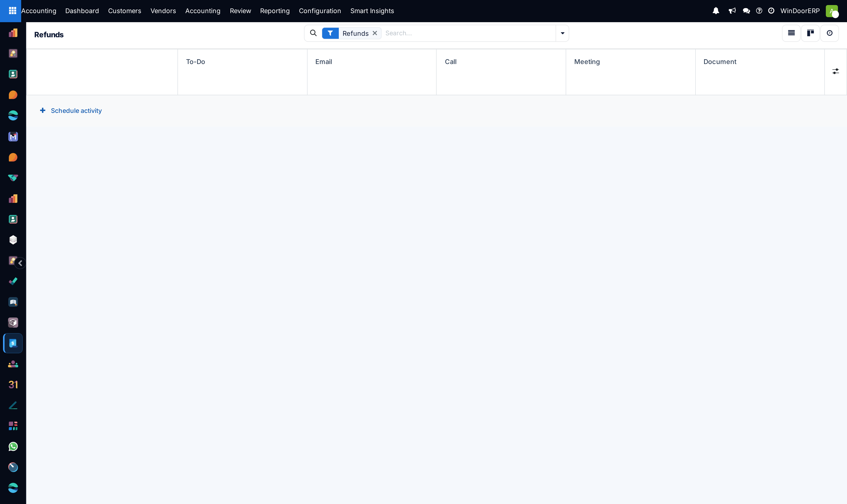Open the activities clock in the top bar

click(x=771, y=11)
